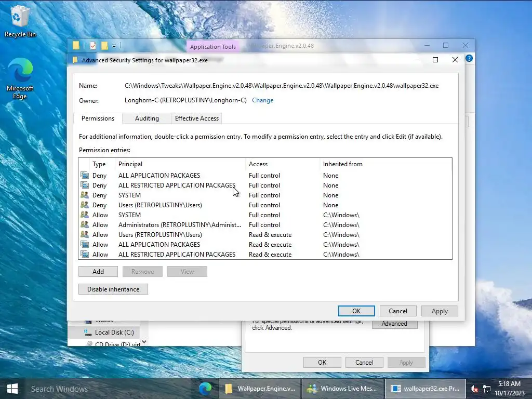Switch to the Auditing tab
Viewport: 532px width, 399px height.
pos(147,118)
